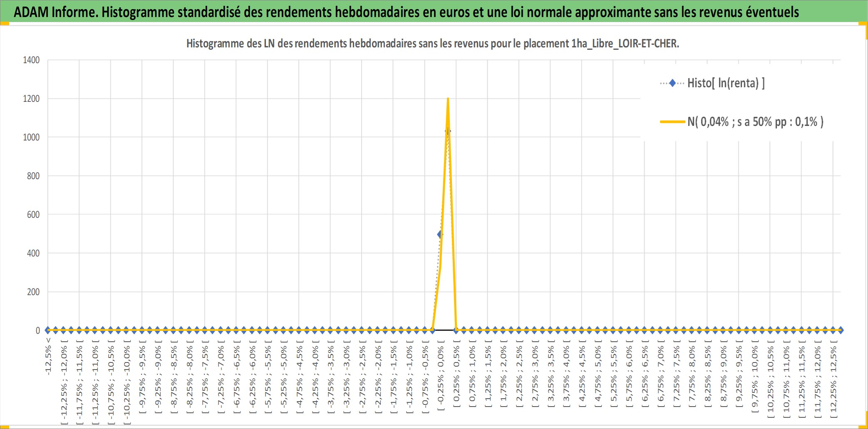Screen dimensions: 868x429
Task: Click the peak of the yellow normal curve
Action: tap(448, 99)
